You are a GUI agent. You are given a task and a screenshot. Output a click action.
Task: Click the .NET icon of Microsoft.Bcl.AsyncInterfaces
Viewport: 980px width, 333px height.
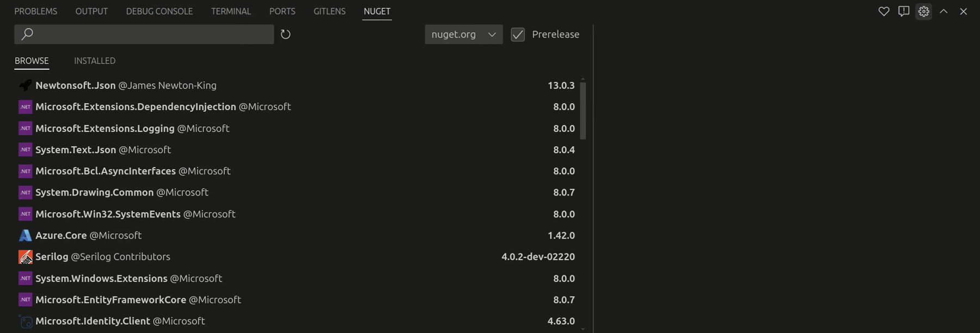(25, 171)
